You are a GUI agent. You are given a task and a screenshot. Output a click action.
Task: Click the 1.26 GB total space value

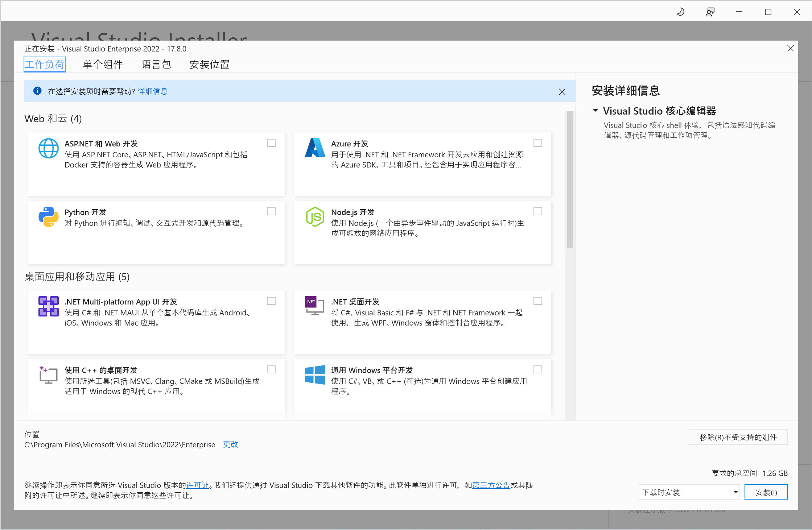[x=775, y=473]
